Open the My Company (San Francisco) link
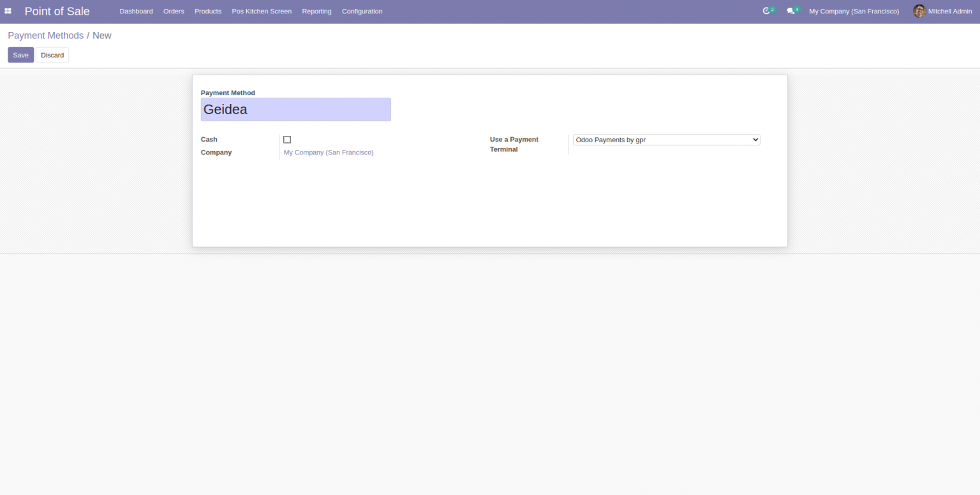This screenshot has height=495, width=980. [328, 152]
